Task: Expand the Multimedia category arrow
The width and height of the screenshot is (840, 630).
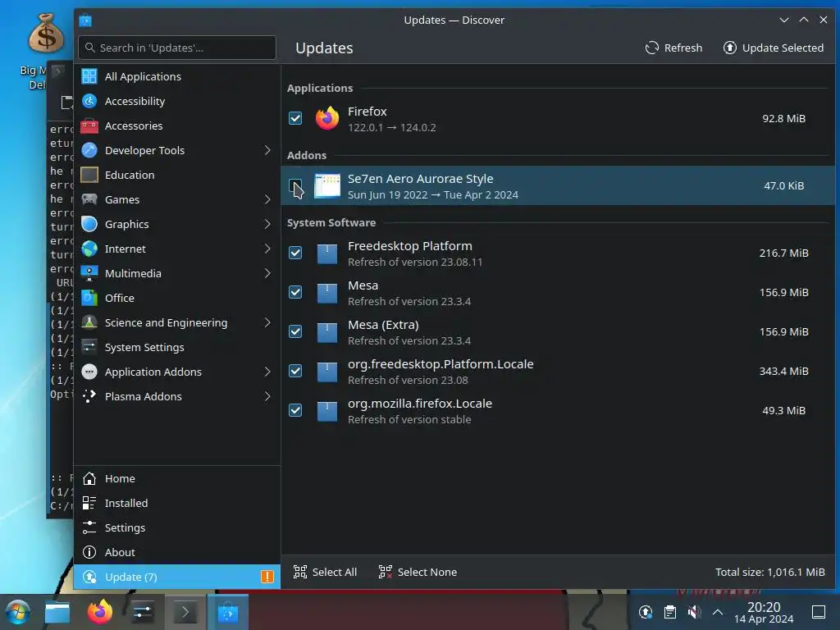Action: pyautogui.click(x=267, y=273)
